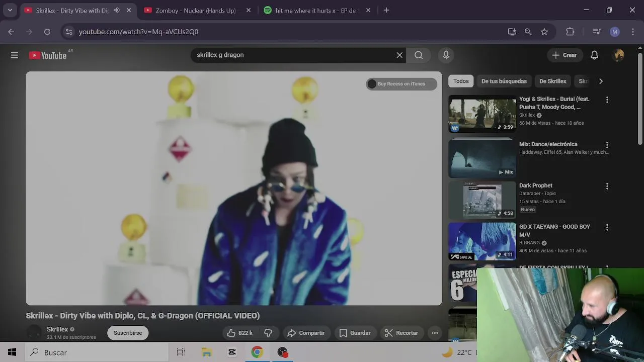Viewport: 644px width, 362px height.
Task: Click the magnifier search button
Action: click(x=419, y=55)
